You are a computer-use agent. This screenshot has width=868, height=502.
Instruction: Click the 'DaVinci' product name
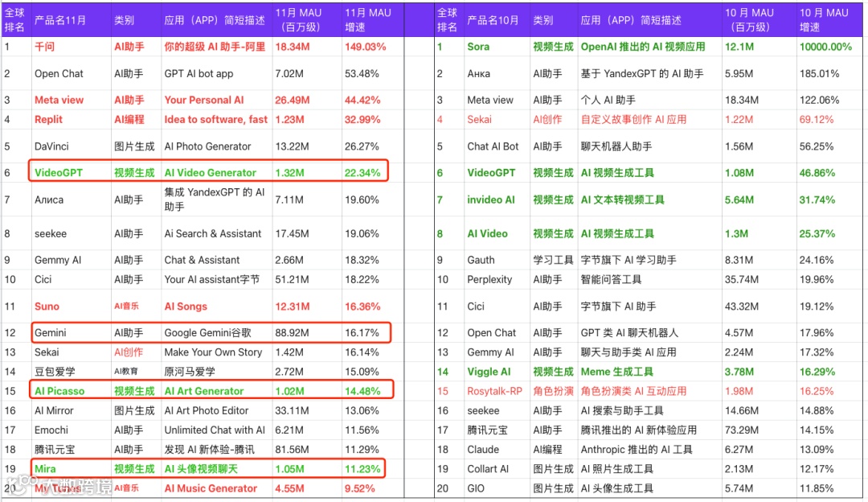coord(51,146)
